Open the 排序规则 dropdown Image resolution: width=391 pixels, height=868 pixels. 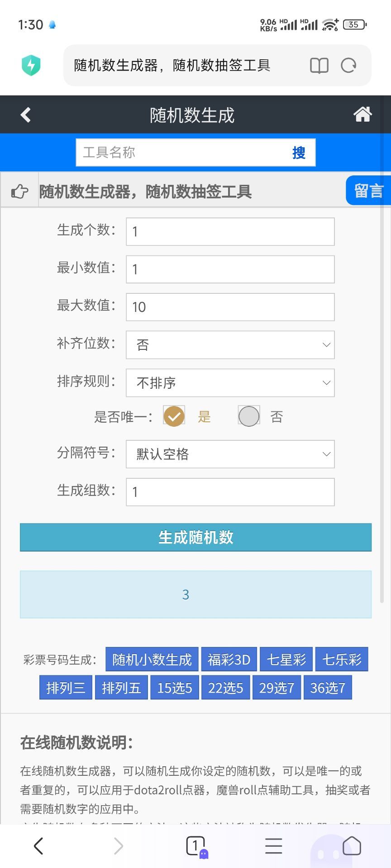click(230, 383)
